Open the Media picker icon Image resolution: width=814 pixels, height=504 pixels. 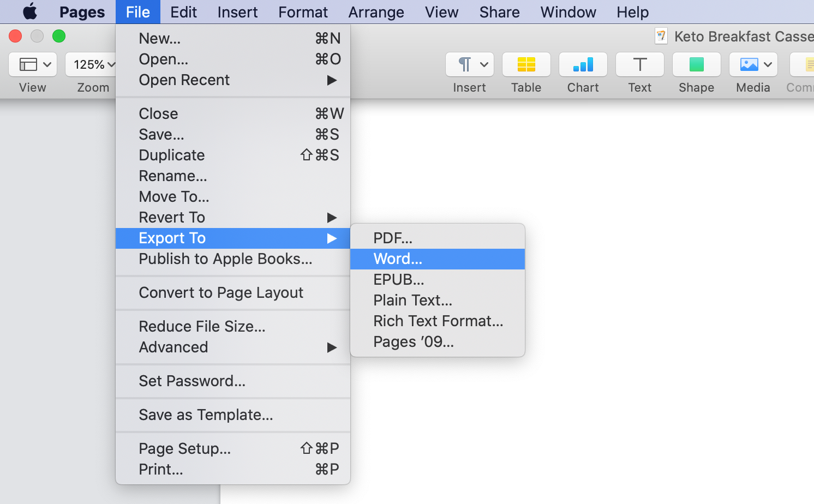[x=753, y=65]
